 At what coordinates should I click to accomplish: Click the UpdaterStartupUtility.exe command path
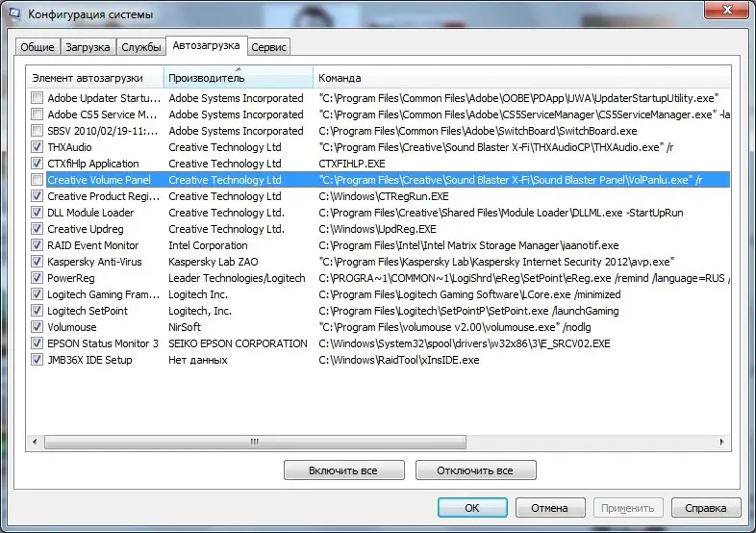point(518,98)
